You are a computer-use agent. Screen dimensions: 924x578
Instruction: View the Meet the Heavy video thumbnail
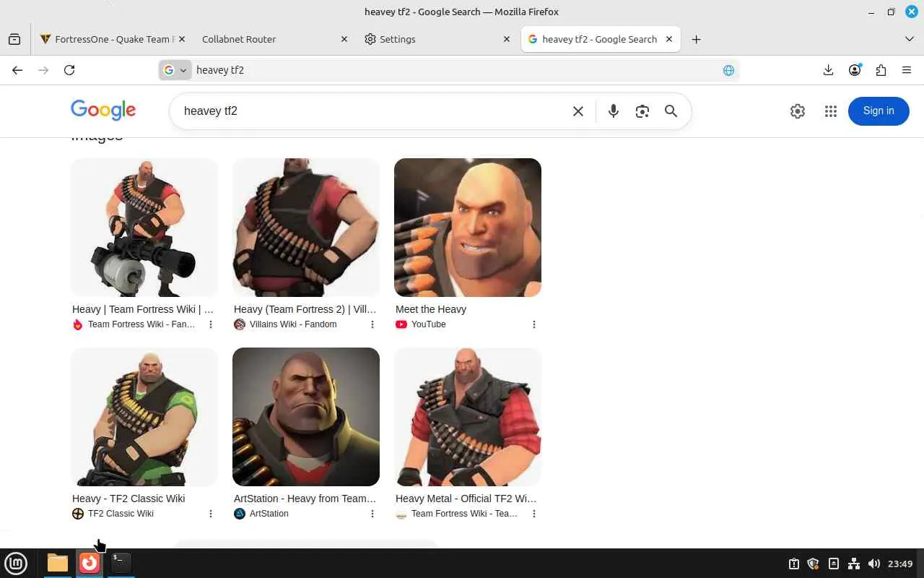[468, 228]
